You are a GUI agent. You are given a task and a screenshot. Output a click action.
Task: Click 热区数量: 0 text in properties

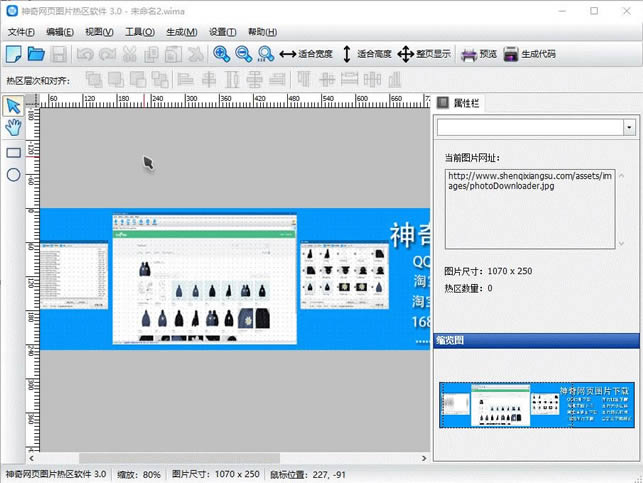point(468,289)
